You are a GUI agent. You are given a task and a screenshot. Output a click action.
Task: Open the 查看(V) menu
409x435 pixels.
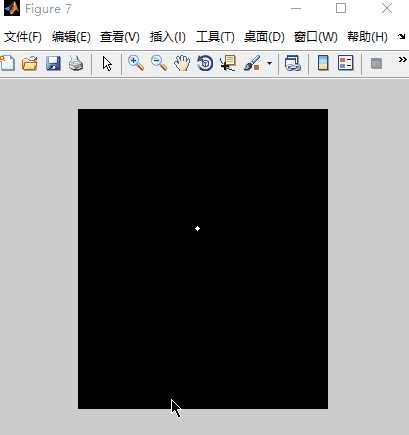click(x=120, y=37)
